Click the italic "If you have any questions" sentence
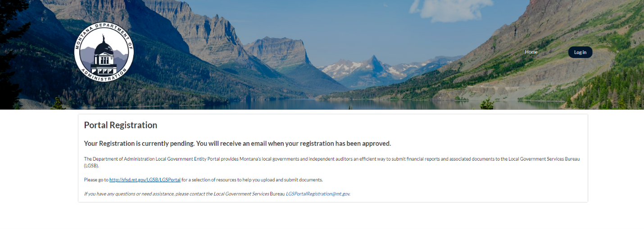 coord(176,194)
